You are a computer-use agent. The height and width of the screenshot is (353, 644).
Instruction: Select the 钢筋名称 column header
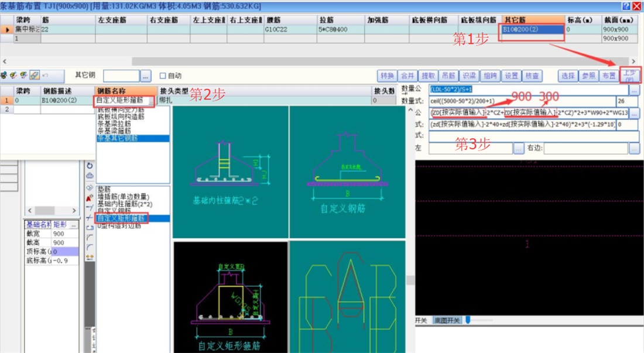tap(126, 91)
